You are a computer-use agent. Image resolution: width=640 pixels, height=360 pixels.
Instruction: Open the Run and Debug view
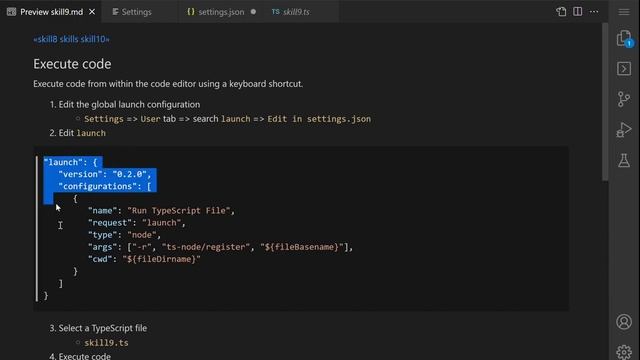(624, 130)
